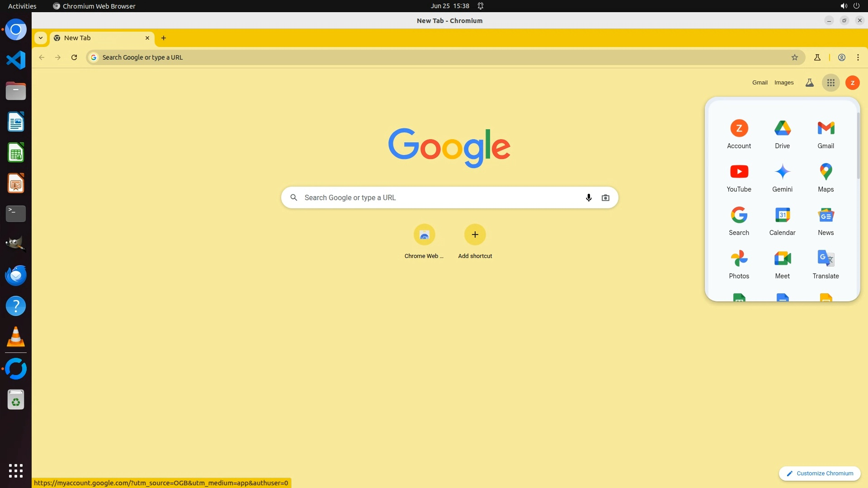The height and width of the screenshot is (488, 868).
Task: Click the Gmail link at top
Action: [759, 83]
